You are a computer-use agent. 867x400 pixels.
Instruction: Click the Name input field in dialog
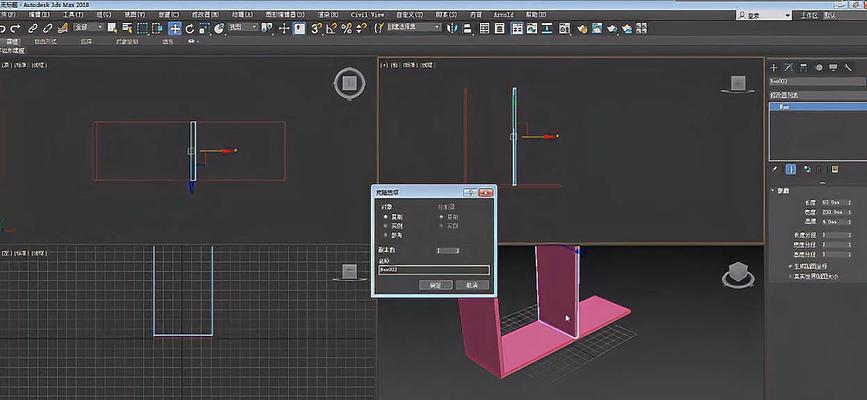tap(434, 270)
